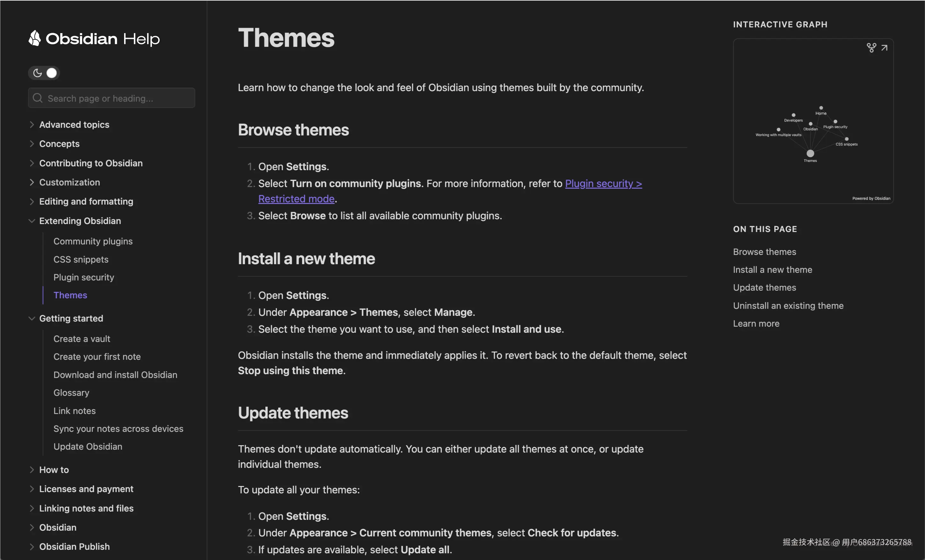The width and height of the screenshot is (925, 560).
Task: Click the CSS snippets graph node
Action: [x=847, y=139]
